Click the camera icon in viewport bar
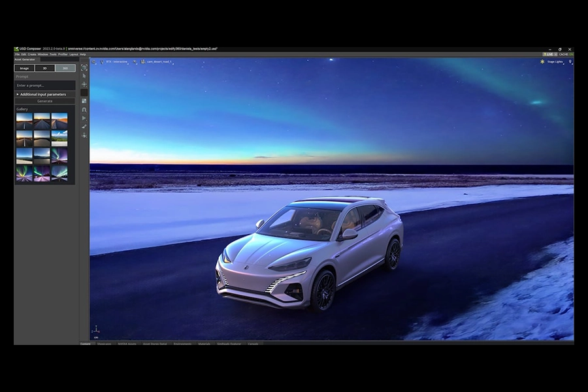Viewport: 588px width, 392px height. coord(143,62)
